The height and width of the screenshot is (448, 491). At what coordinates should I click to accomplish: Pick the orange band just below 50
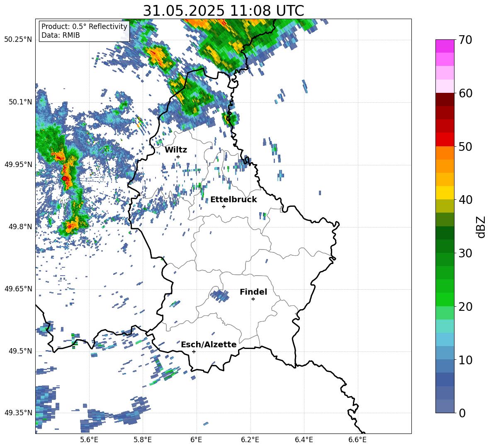pyautogui.click(x=445, y=153)
